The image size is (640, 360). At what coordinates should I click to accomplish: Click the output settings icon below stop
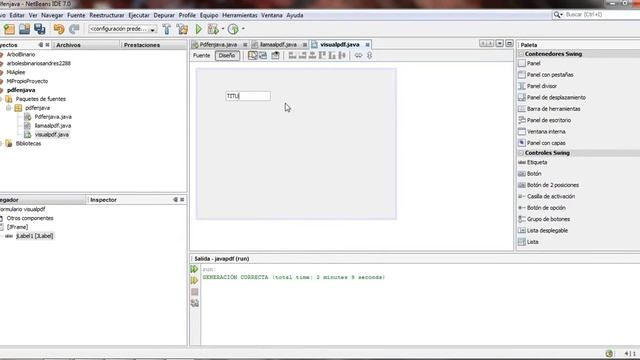(194, 303)
